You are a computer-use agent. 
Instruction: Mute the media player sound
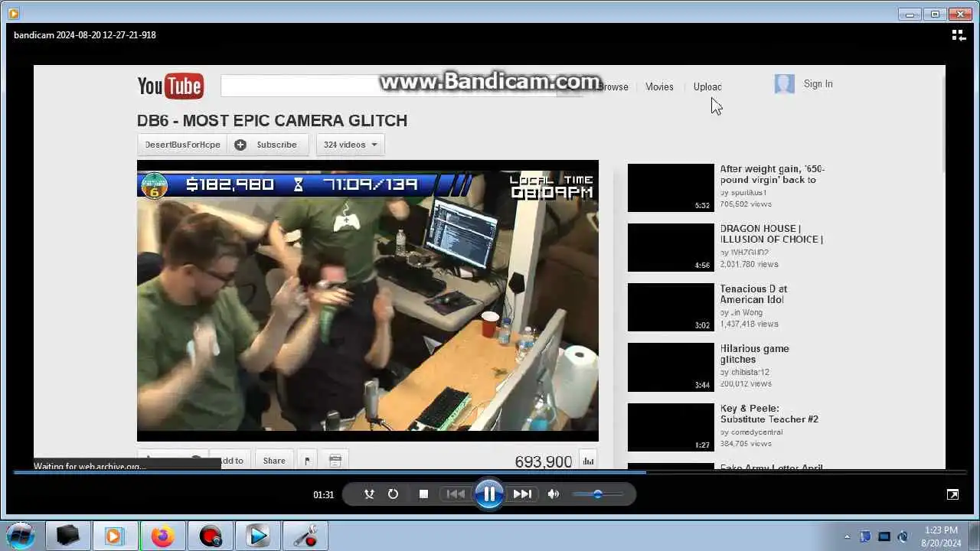coord(553,494)
